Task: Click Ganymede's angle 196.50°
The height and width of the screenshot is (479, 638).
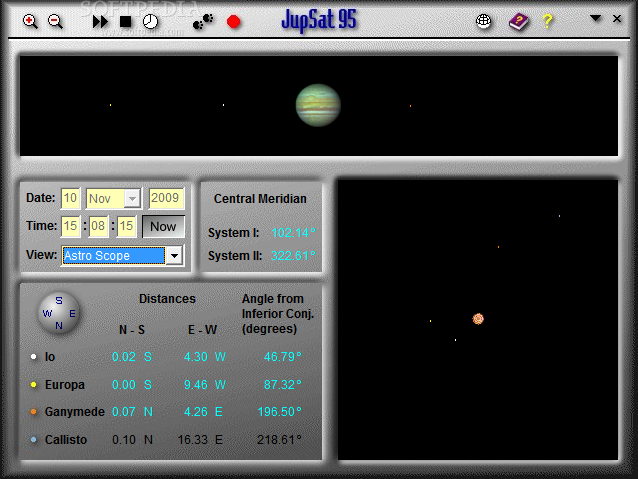Action: pyautogui.click(x=280, y=412)
